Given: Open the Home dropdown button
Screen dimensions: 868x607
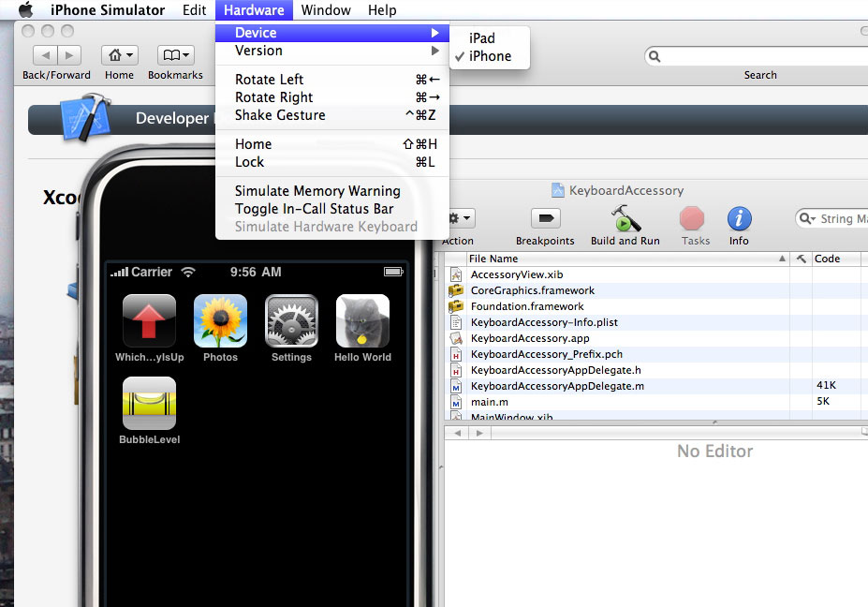Looking at the screenshot, I should (x=120, y=55).
